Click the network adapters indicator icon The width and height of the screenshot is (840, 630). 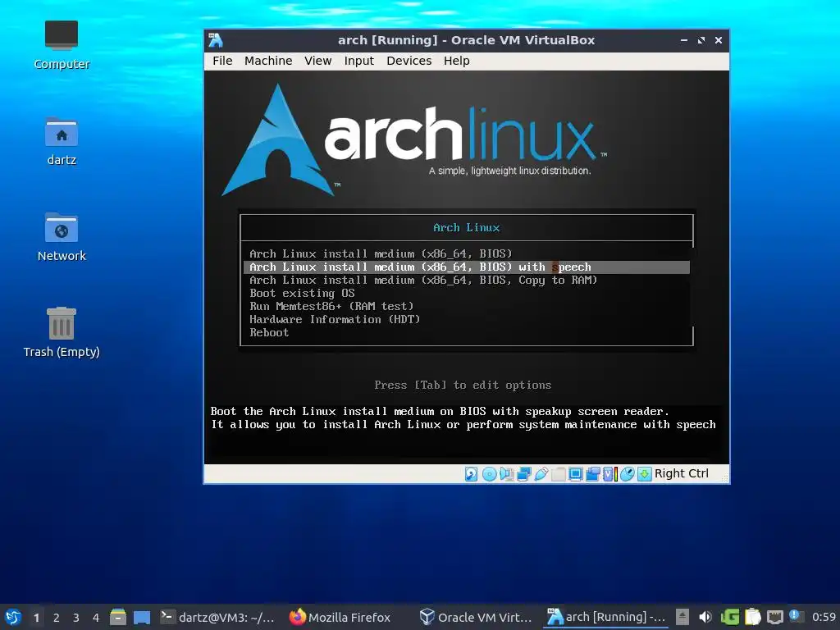coord(524,474)
